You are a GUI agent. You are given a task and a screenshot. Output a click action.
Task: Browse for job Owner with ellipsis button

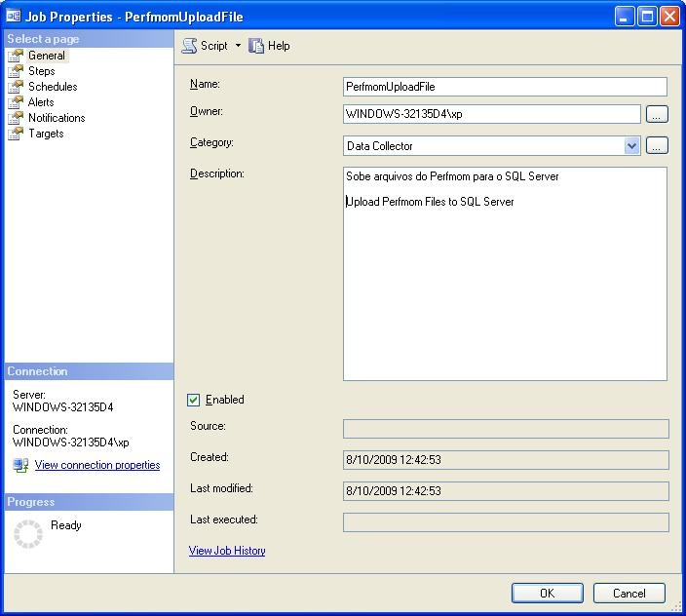[657, 114]
